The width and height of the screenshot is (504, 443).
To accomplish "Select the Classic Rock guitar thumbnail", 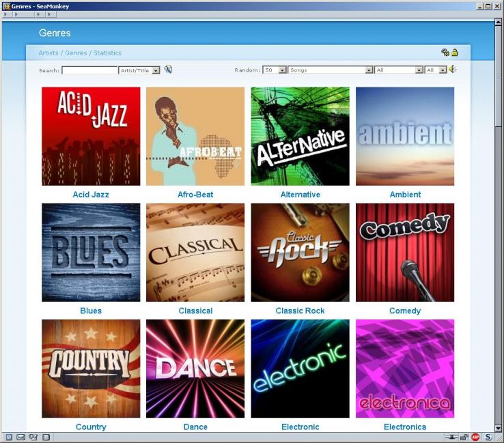I will [300, 253].
